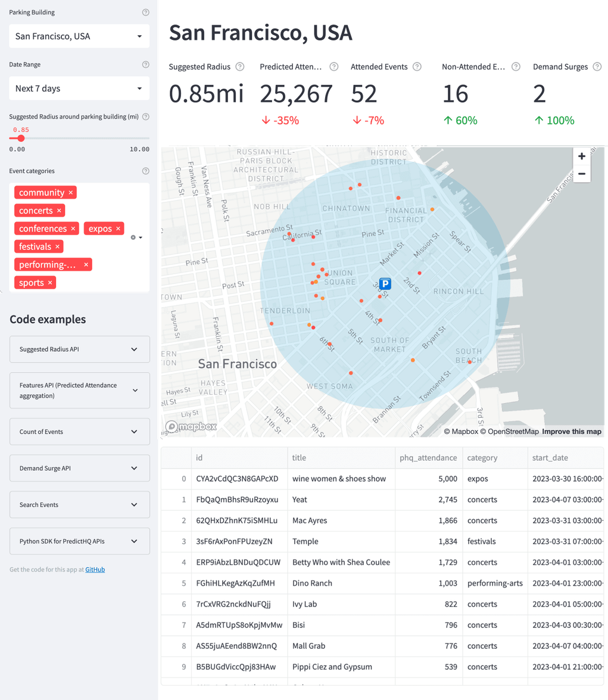
Task: Remove the concerts category tag
Action: 59,211
